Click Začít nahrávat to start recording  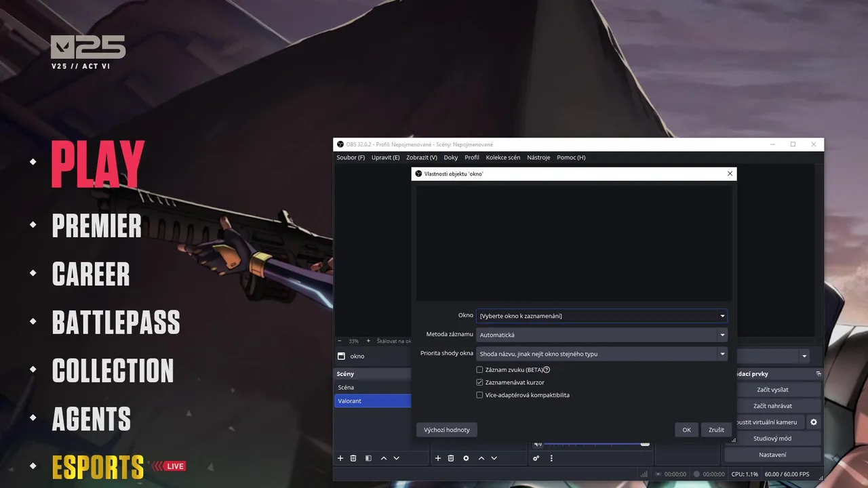pos(772,406)
